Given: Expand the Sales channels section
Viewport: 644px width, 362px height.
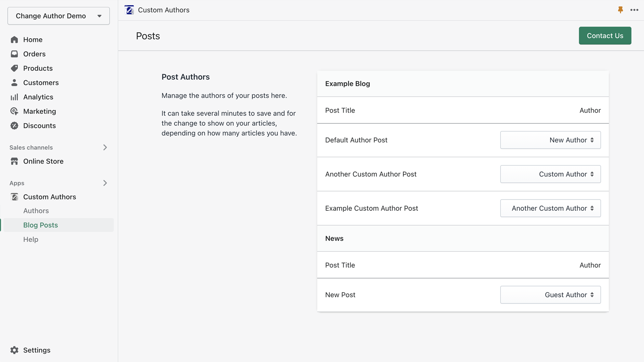Looking at the screenshot, I should 105,147.
